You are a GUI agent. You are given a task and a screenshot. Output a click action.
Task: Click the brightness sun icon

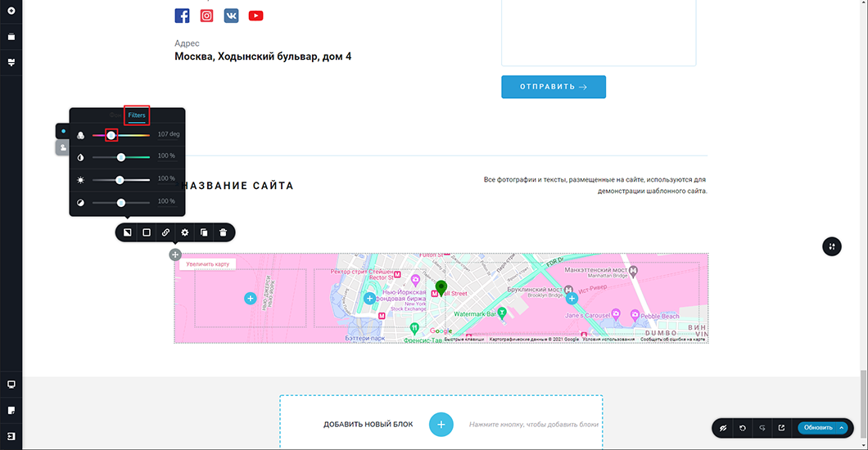click(81, 180)
